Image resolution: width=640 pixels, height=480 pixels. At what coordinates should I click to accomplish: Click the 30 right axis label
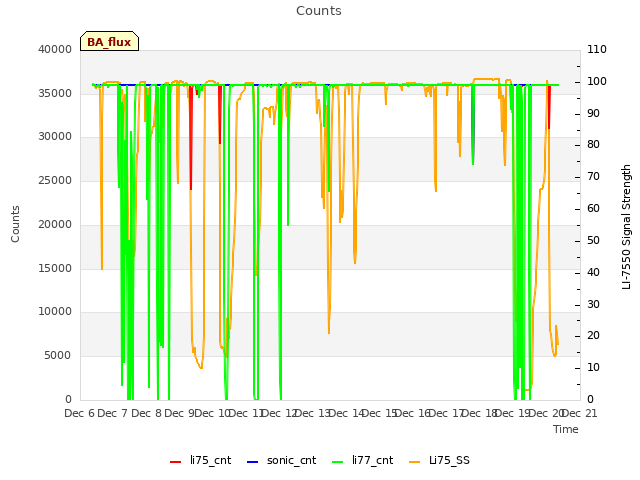593,304
